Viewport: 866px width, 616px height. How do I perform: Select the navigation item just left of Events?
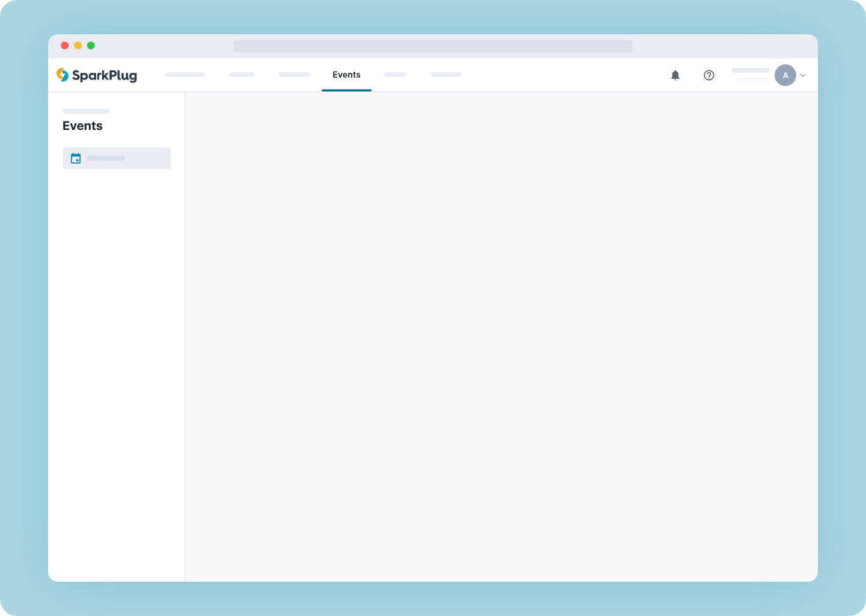tap(294, 75)
